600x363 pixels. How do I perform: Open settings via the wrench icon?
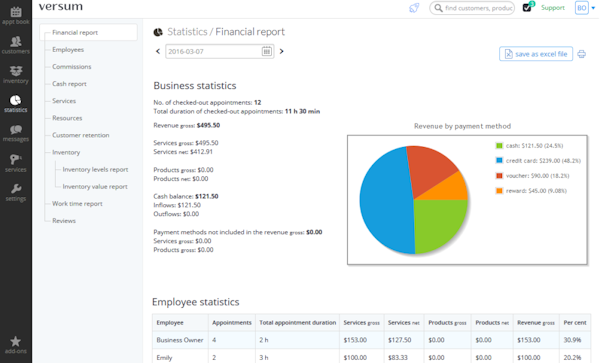point(16,192)
